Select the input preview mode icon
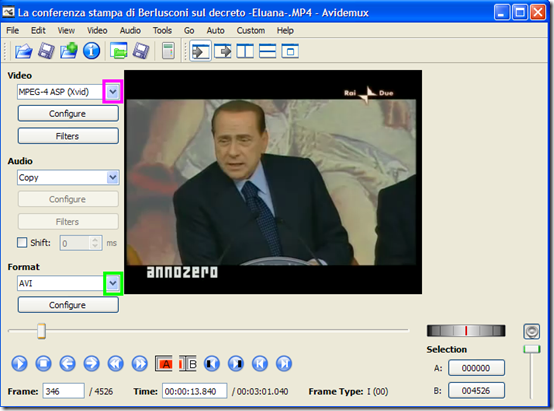 coord(200,52)
